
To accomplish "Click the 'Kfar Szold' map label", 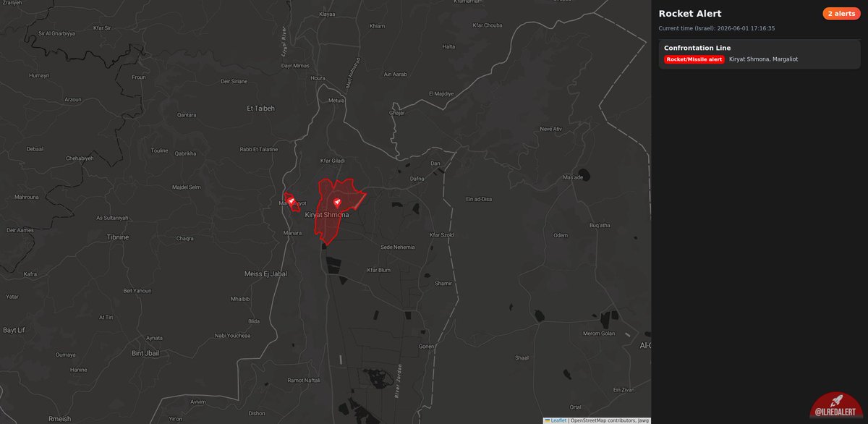I will (x=441, y=235).
